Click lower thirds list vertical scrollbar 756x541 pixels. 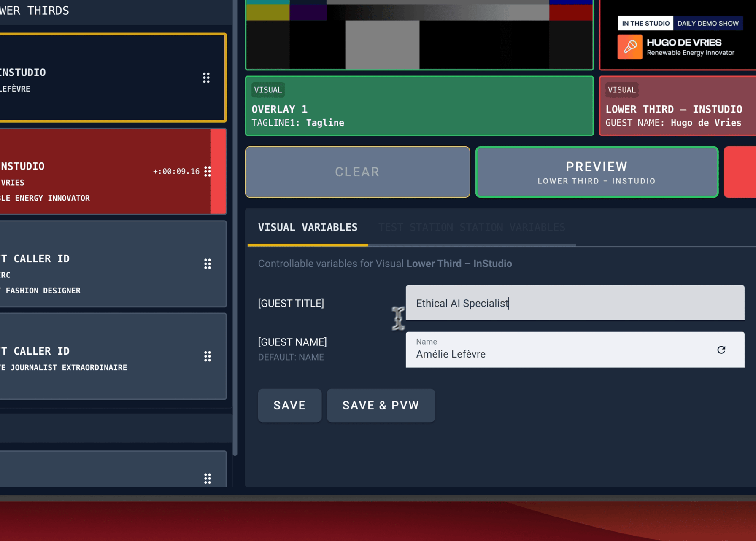[x=235, y=228]
